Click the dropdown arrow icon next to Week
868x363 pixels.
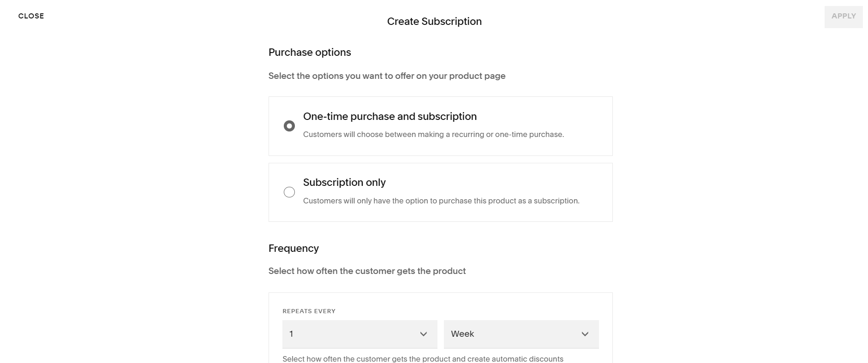click(585, 334)
